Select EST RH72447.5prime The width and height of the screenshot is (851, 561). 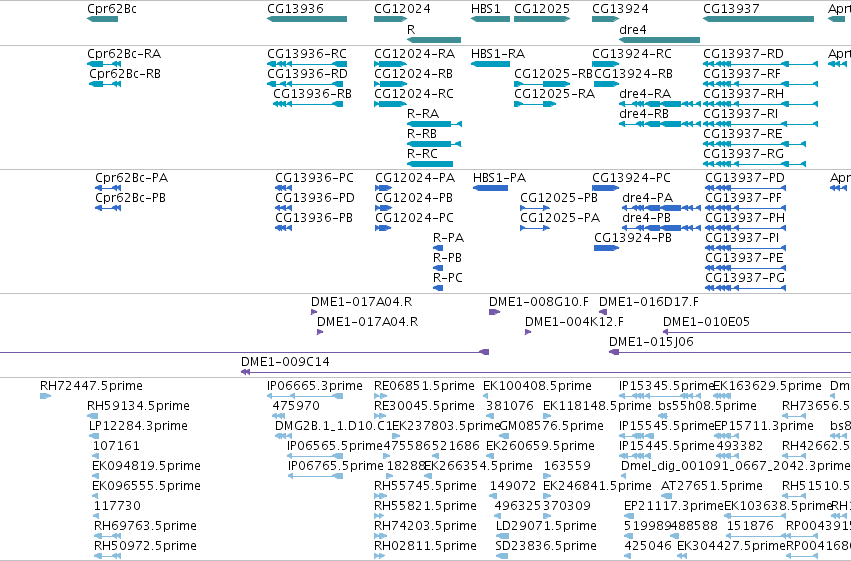[46, 396]
